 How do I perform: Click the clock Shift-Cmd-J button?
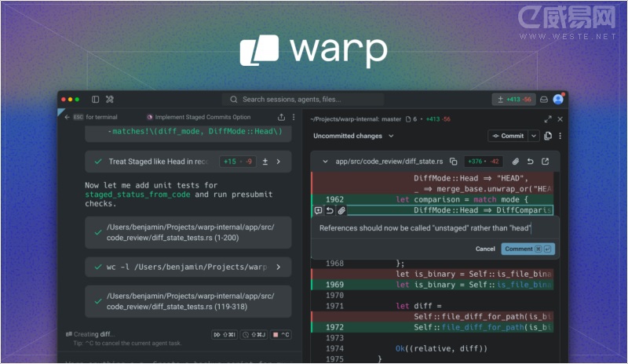(x=254, y=334)
